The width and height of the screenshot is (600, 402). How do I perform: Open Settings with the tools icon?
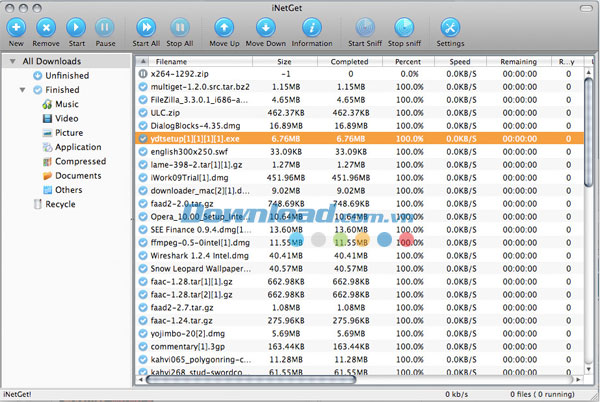(450, 28)
